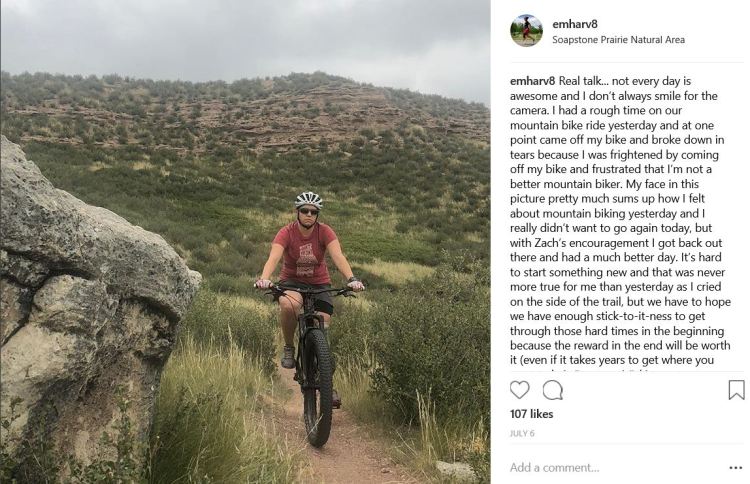Open comments via the speech bubble icon
The height and width of the screenshot is (484, 750).
tap(552, 390)
